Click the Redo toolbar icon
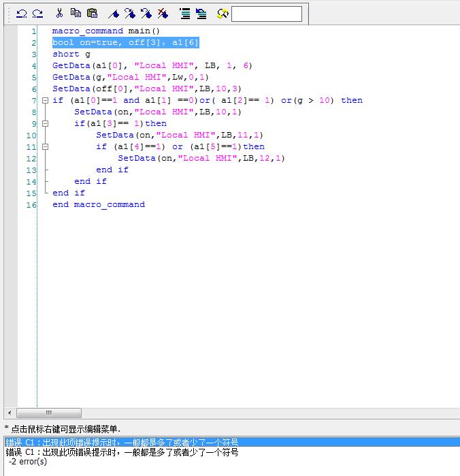460x476 pixels. 37,14
